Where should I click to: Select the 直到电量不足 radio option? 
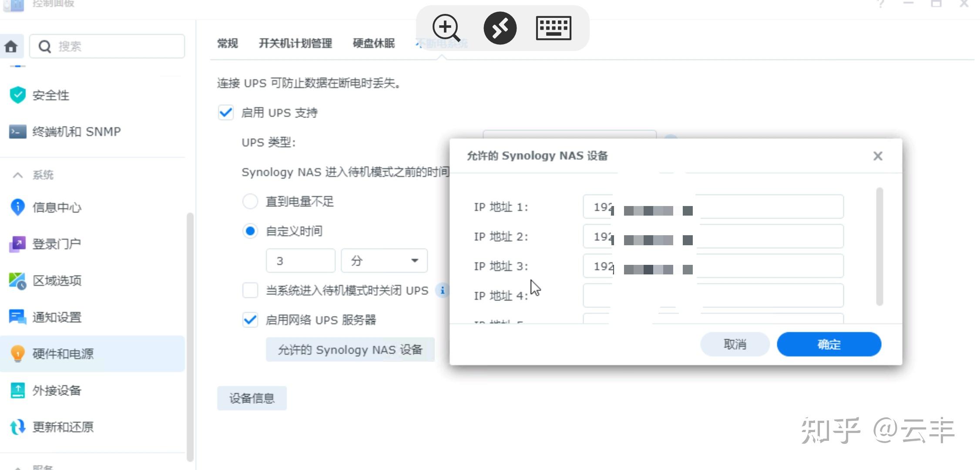[x=250, y=201]
